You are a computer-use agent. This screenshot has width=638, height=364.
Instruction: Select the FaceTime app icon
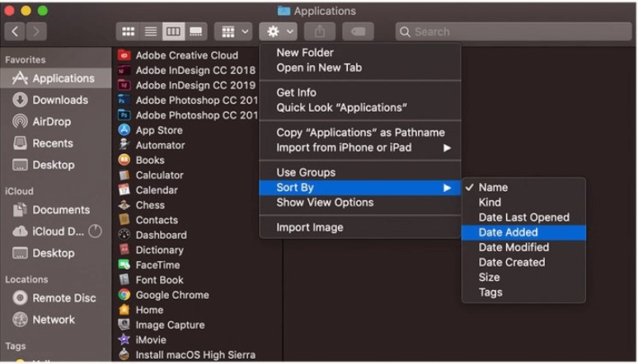(x=124, y=265)
